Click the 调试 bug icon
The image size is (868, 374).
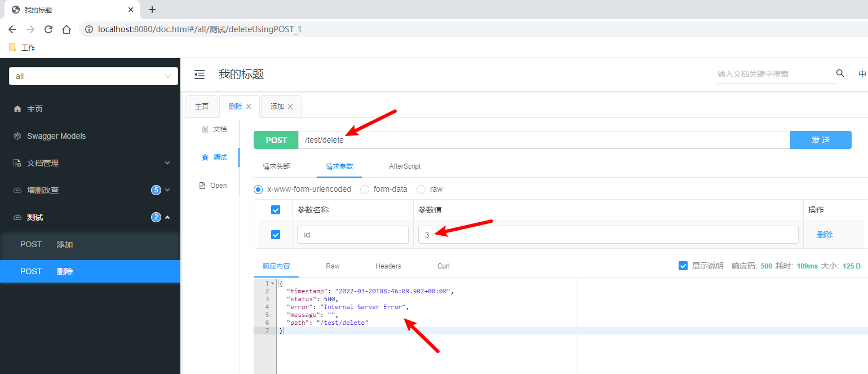click(205, 157)
